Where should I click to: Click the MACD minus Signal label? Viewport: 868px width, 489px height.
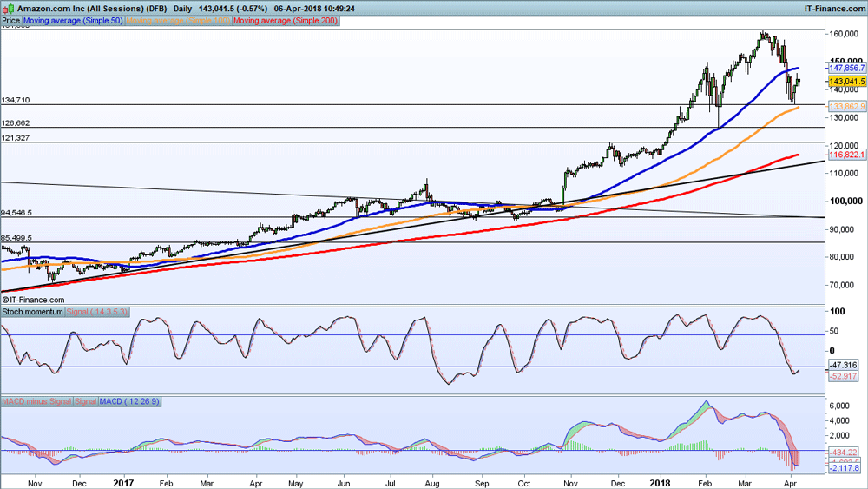pos(36,401)
